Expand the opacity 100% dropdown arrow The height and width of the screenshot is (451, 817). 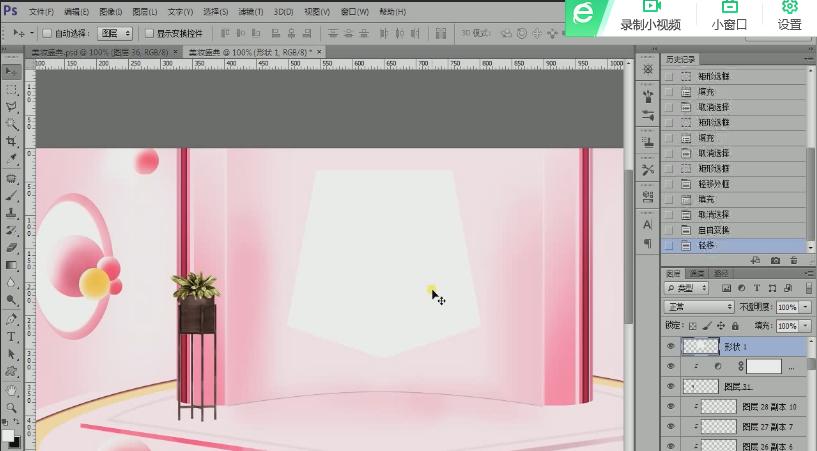(806, 307)
